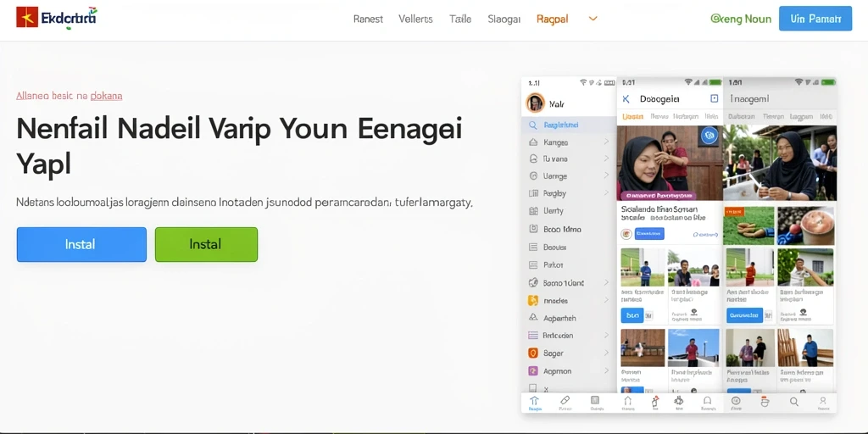
Task: Follow the Allaneo besic na dokana link
Action: click(70, 96)
